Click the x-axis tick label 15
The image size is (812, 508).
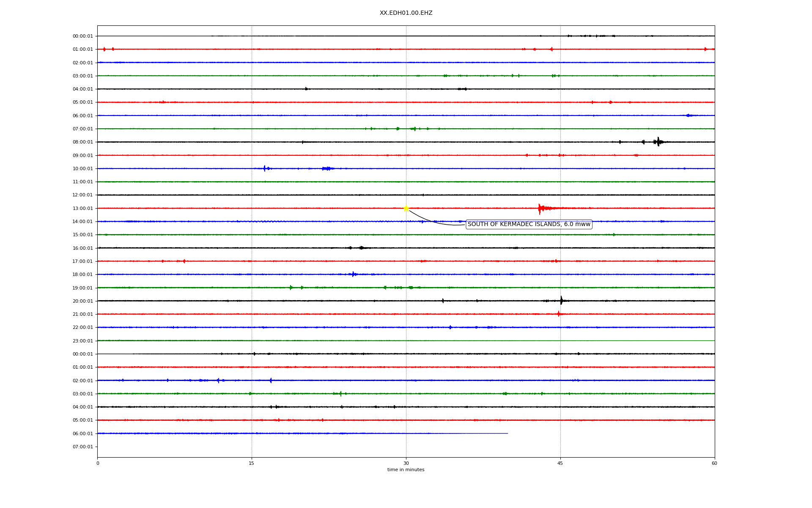coord(252,463)
